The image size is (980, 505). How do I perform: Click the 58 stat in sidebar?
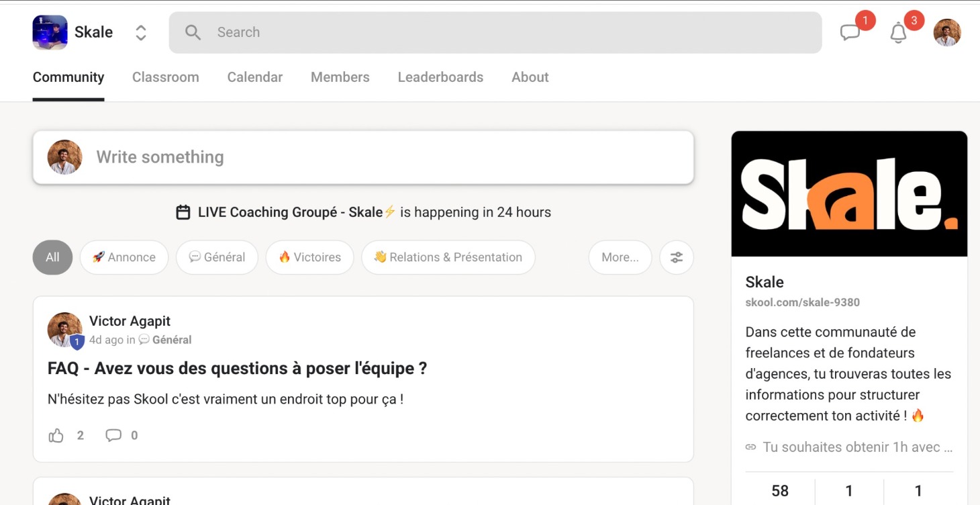780,491
